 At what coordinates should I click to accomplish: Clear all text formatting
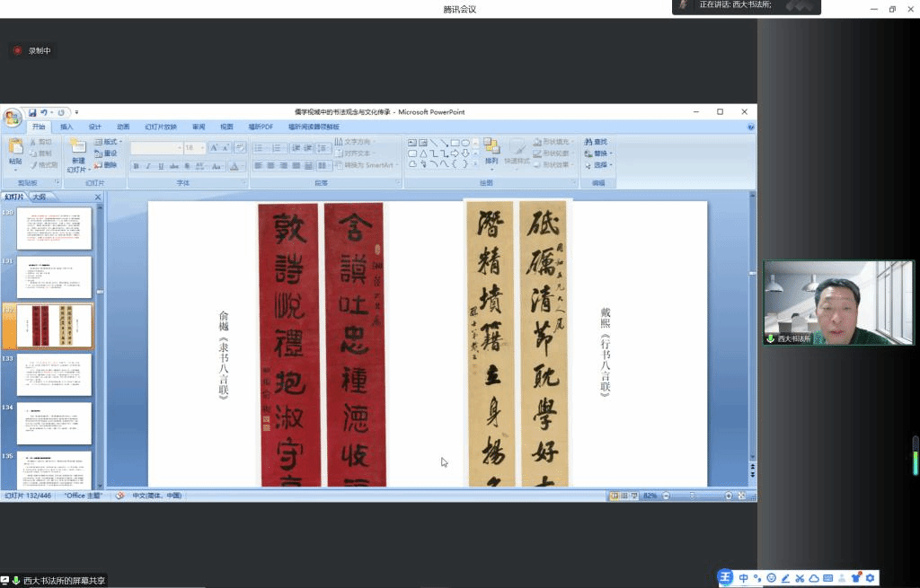(x=239, y=148)
